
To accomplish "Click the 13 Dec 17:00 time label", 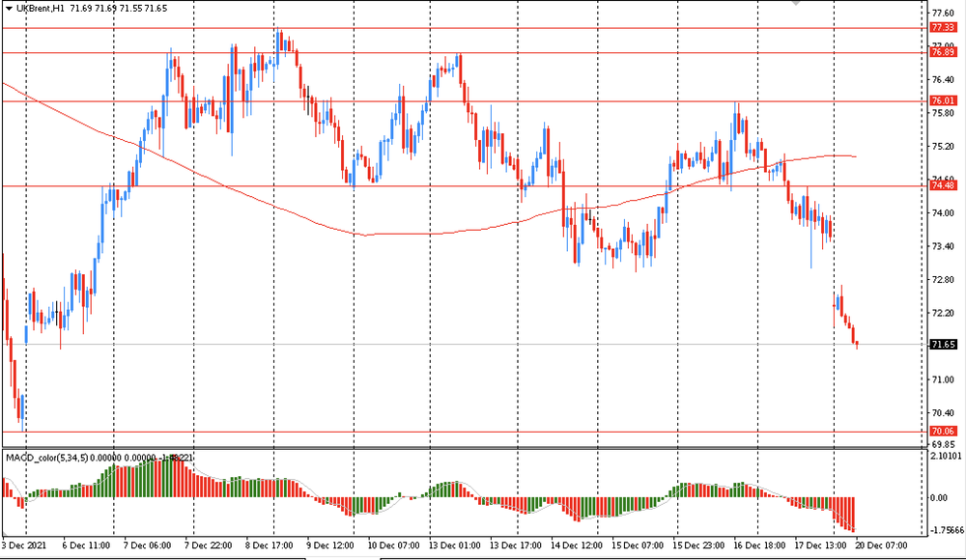I will click(x=516, y=546).
